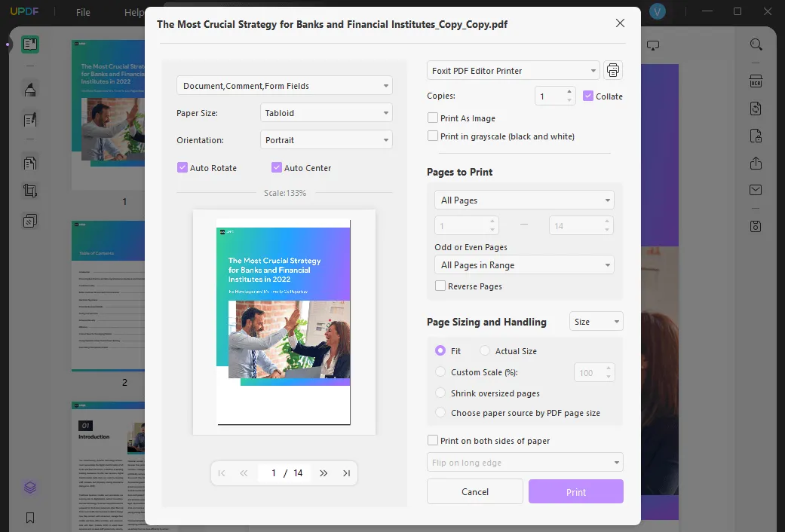The height and width of the screenshot is (532, 785).
Task: Run OCR on the document
Action: pyautogui.click(x=756, y=81)
